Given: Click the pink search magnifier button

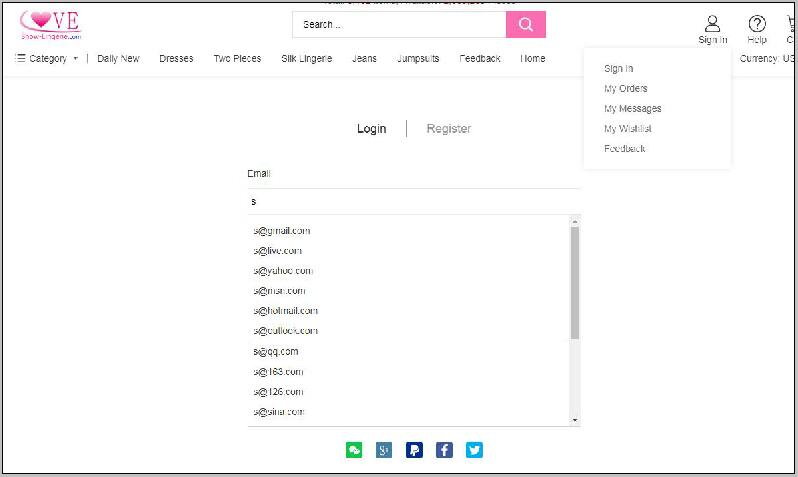Looking at the screenshot, I should tap(525, 25).
